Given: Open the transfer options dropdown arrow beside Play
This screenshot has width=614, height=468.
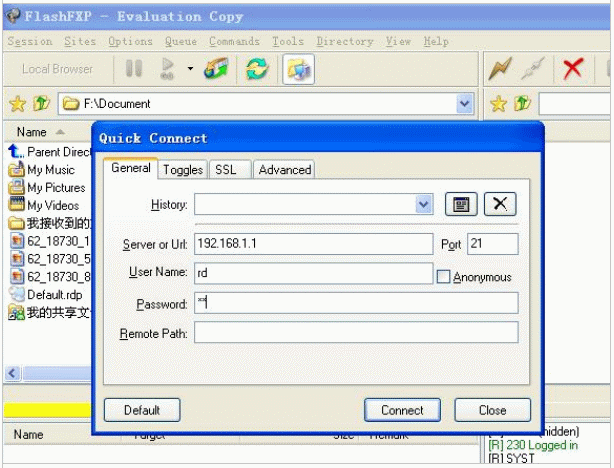Looking at the screenshot, I should (x=190, y=69).
